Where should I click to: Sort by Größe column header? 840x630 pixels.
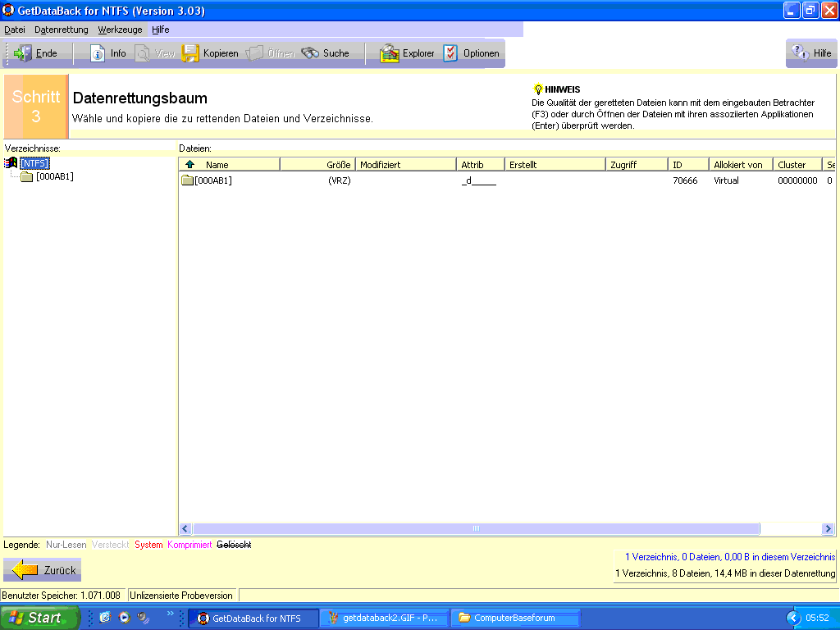(x=317, y=164)
